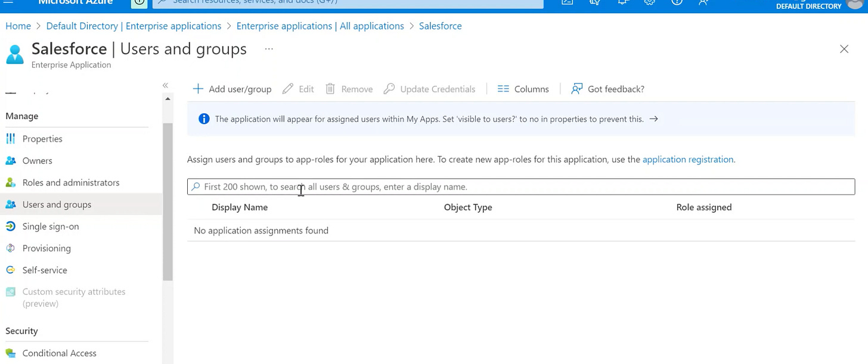Click the Update Credentials key icon

pos(389,89)
